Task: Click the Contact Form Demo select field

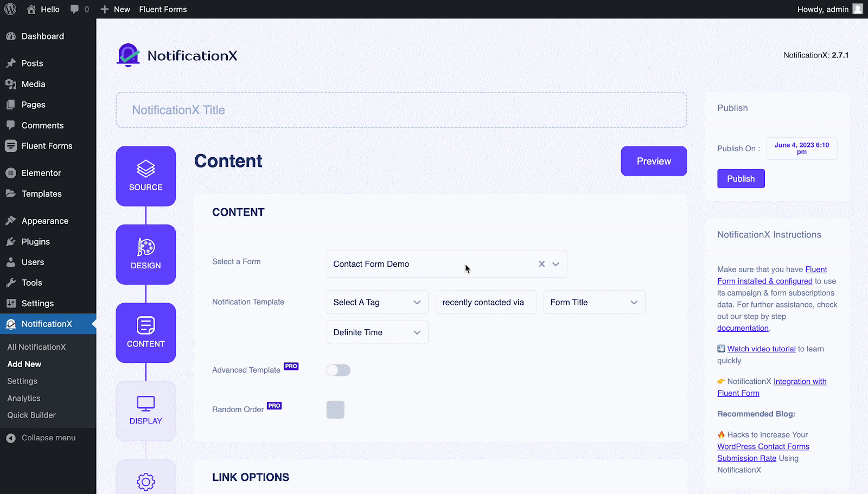Action: point(447,264)
